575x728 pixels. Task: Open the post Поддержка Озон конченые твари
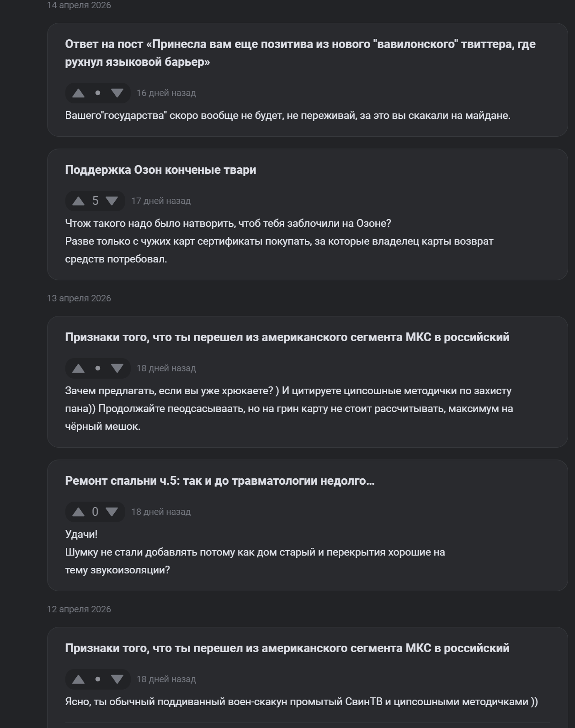[x=160, y=170]
